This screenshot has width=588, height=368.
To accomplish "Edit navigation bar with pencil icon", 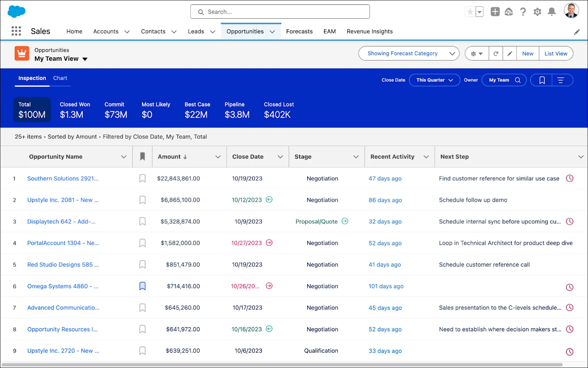I will 577,32.
